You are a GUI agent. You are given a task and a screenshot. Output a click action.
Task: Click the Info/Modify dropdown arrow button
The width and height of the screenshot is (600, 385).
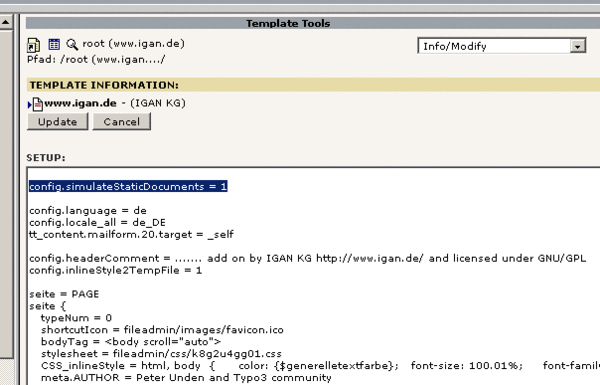click(x=577, y=46)
